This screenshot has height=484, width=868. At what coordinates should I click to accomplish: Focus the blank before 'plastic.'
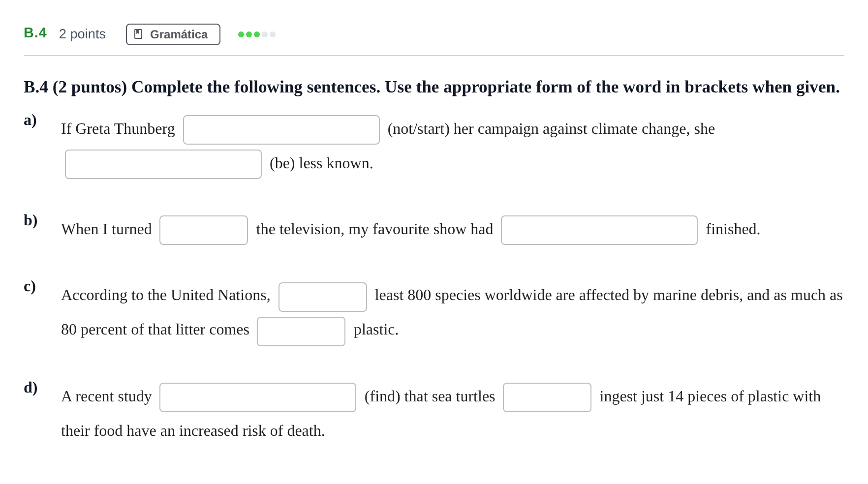(301, 332)
